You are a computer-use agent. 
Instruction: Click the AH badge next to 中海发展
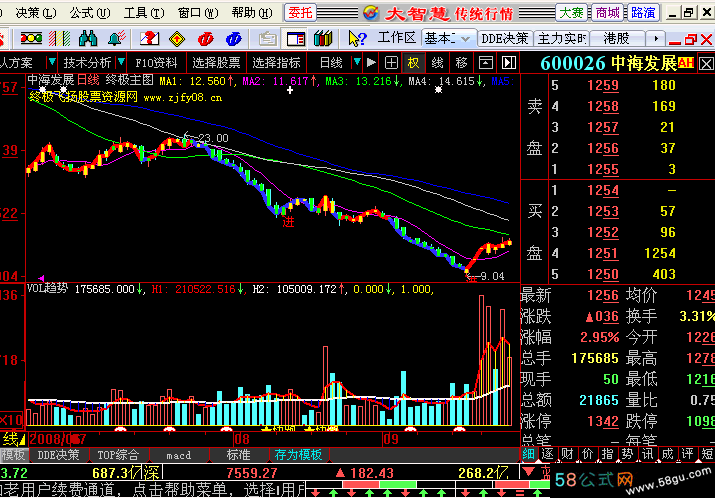[x=685, y=62]
